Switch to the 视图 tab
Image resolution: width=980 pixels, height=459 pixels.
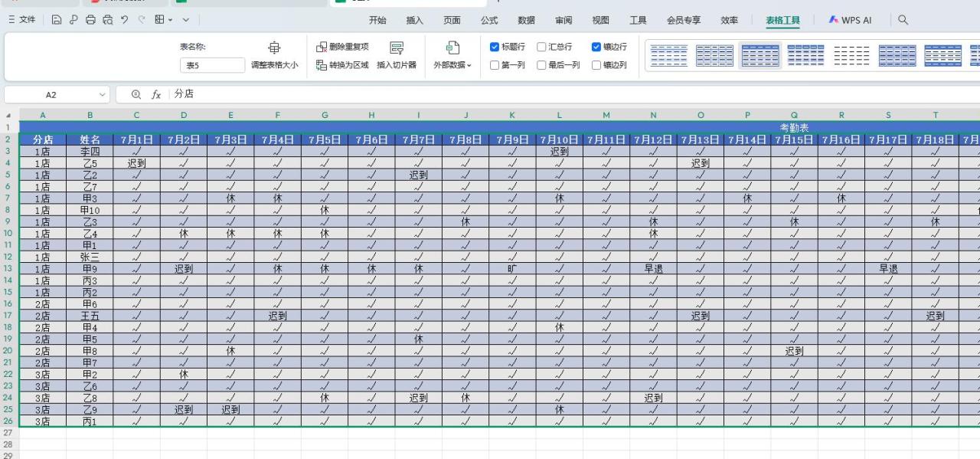[601, 20]
